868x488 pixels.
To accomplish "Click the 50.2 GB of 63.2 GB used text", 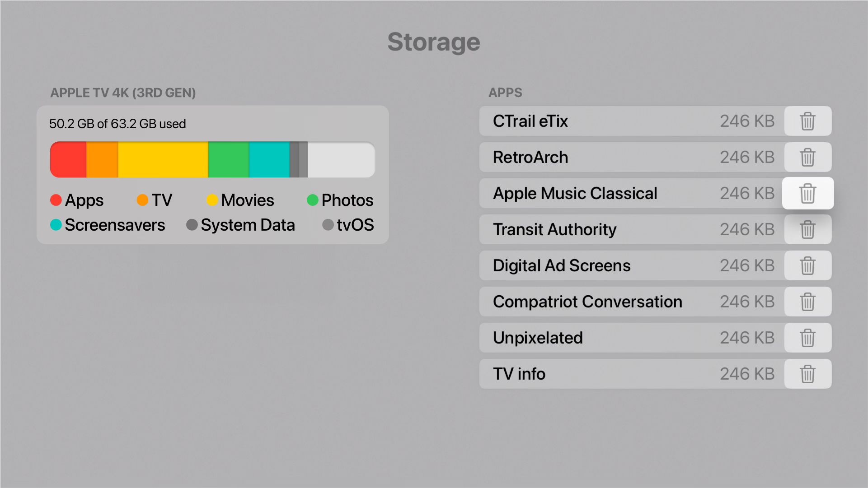I will tap(117, 124).
